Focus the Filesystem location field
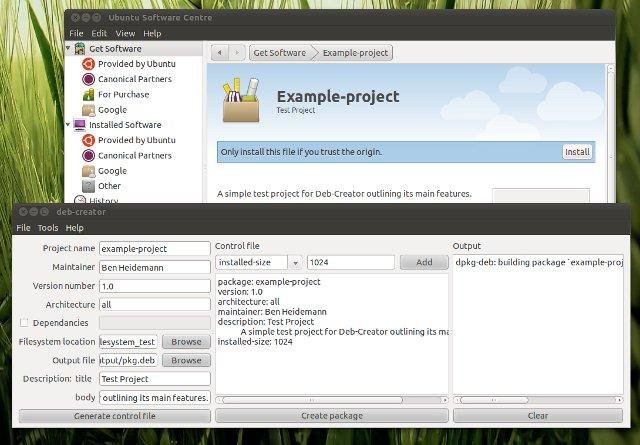This screenshot has height=445, width=640. [x=128, y=342]
